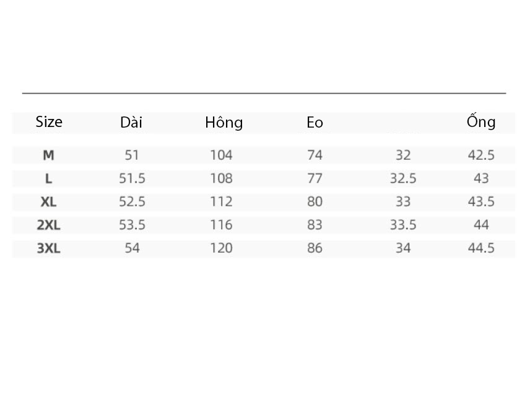Click the 52.5 length value for XL
The width and height of the screenshot is (530, 420).
pyautogui.click(x=132, y=201)
